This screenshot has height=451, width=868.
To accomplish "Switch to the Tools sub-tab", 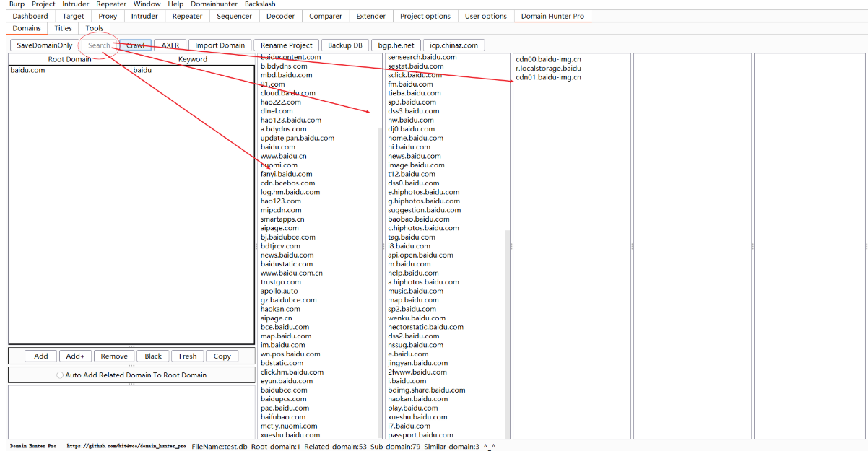I will pos(95,28).
